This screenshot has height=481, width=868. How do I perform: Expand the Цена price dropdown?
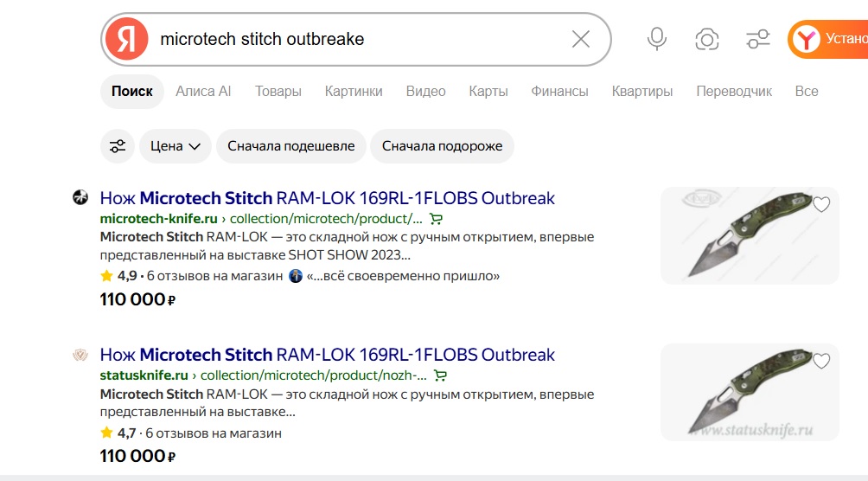point(175,146)
